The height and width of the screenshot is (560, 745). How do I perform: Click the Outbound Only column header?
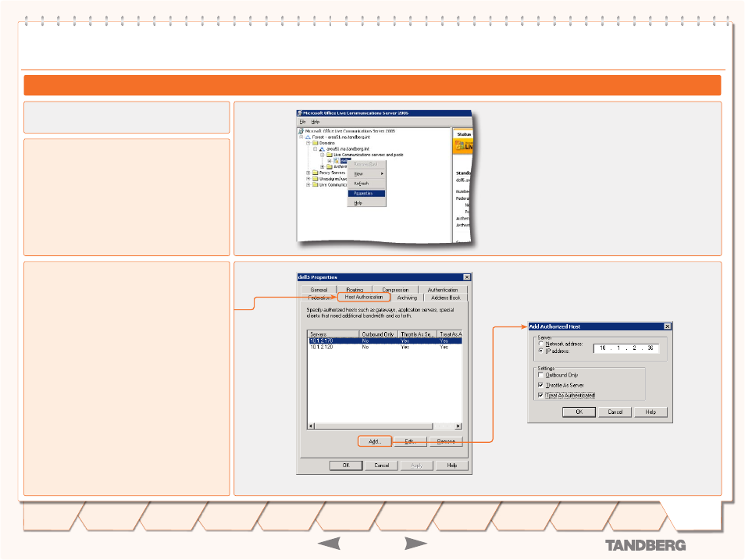point(379,334)
